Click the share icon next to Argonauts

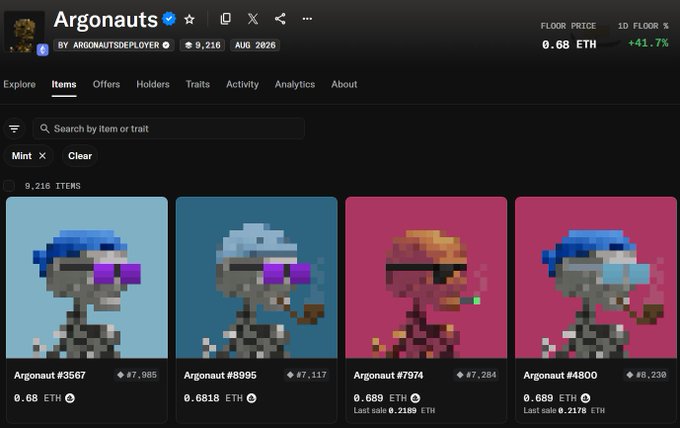pyautogui.click(x=280, y=19)
